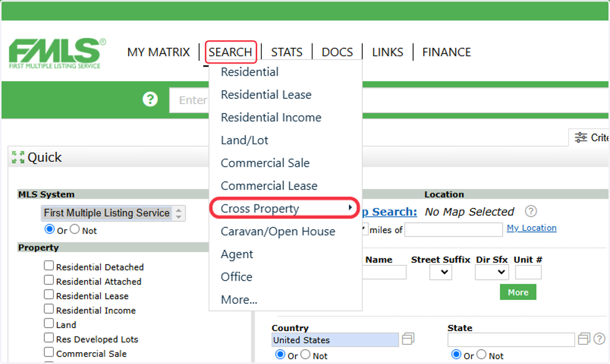Check the Residential Attached checkbox

pos(49,280)
